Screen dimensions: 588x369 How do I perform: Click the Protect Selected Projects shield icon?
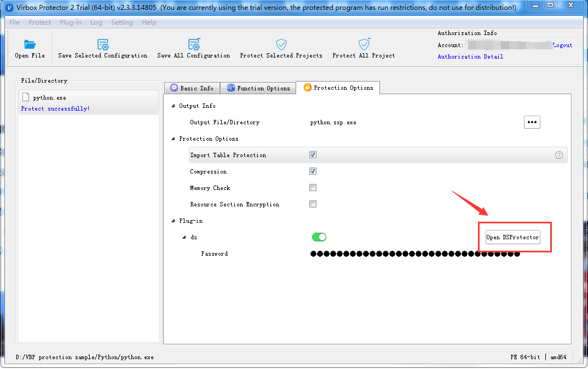(281, 44)
